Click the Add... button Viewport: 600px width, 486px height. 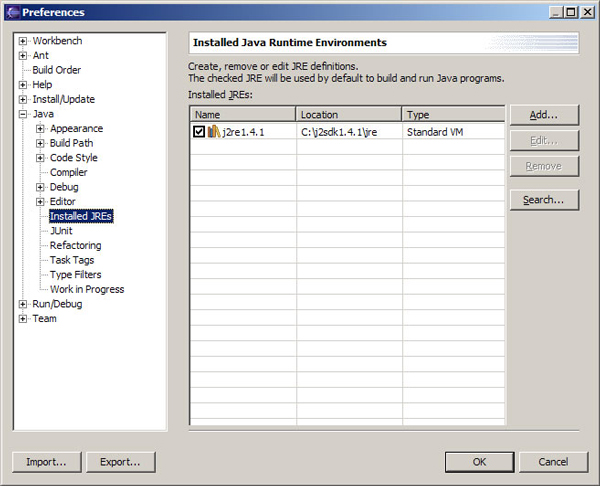pyautogui.click(x=544, y=115)
